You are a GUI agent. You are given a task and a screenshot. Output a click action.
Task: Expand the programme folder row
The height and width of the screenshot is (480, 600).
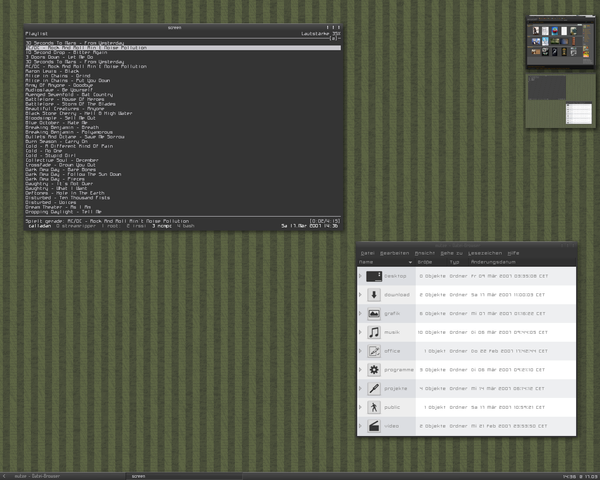pos(360,370)
